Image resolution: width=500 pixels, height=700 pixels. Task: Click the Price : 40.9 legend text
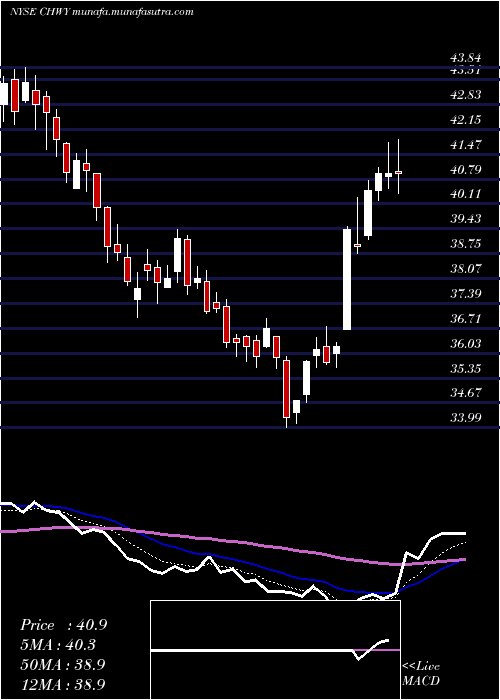pyautogui.click(x=63, y=625)
